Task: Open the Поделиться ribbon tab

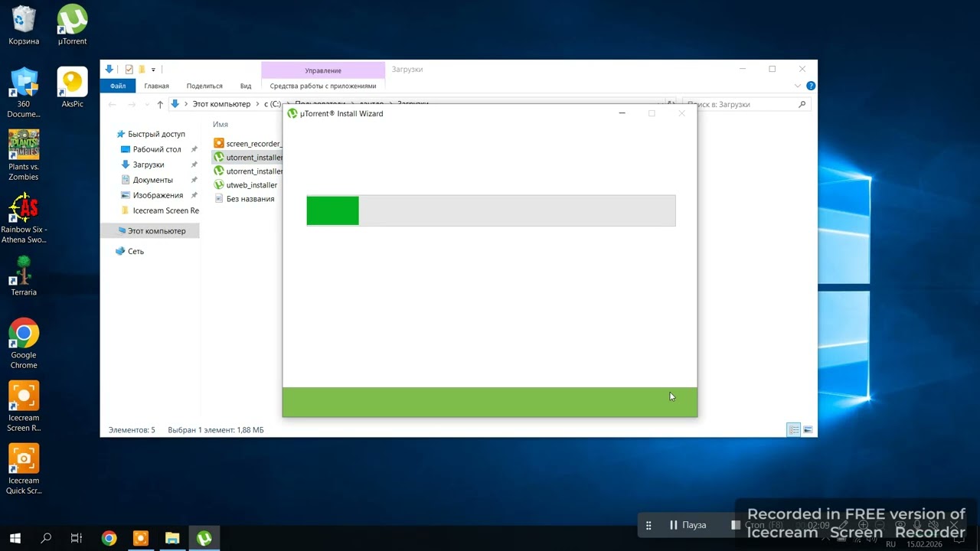Action: (x=204, y=86)
